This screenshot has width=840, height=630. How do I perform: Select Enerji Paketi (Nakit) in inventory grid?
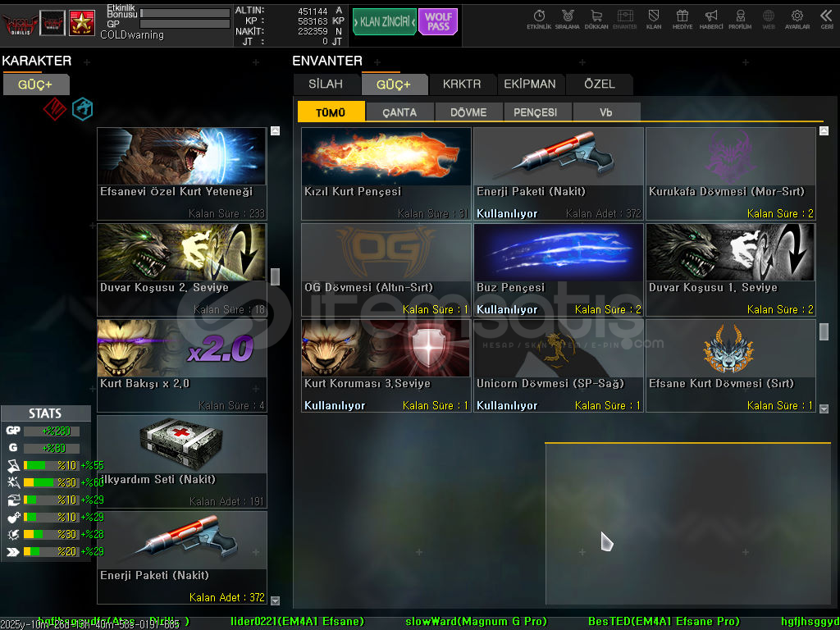(558, 174)
